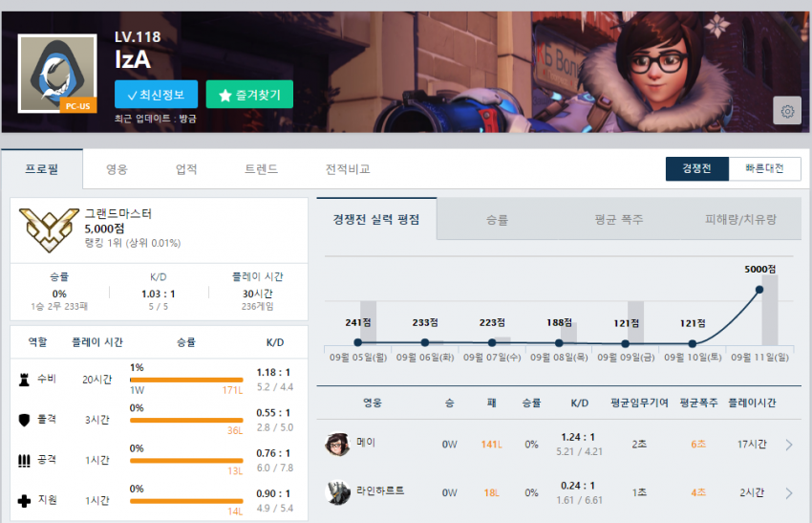Click the LV.118 level text
The image size is (812, 523).
(138, 36)
